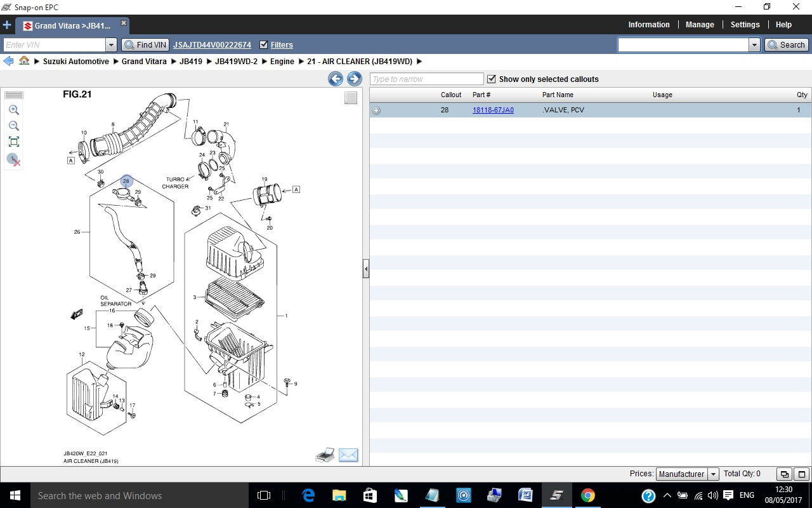Email the diagram using envelope icon
The image size is (812, 508).
tap(348, 455)
